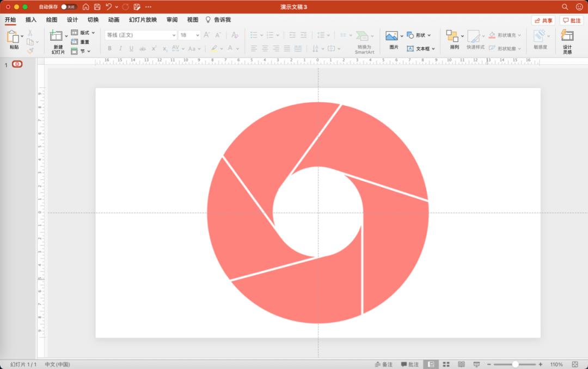Click the Comments (批注) button top right
588x369 pixels.
[x=572, y=20]
